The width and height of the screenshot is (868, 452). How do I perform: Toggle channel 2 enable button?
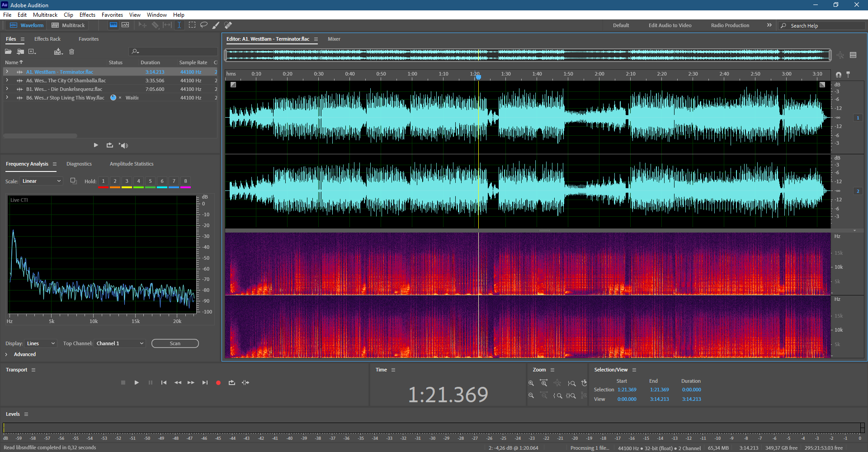[858, 191]
